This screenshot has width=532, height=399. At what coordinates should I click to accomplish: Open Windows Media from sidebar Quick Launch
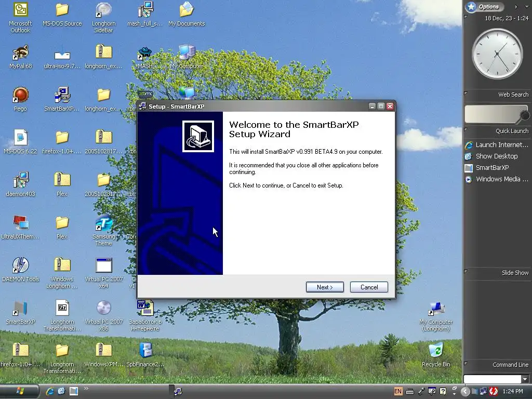click(x=497, y=179)
